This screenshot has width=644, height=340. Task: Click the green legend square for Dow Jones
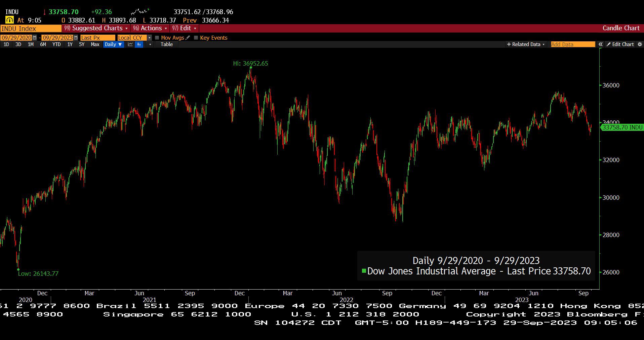pyautogui.click(x=364, y=271)
